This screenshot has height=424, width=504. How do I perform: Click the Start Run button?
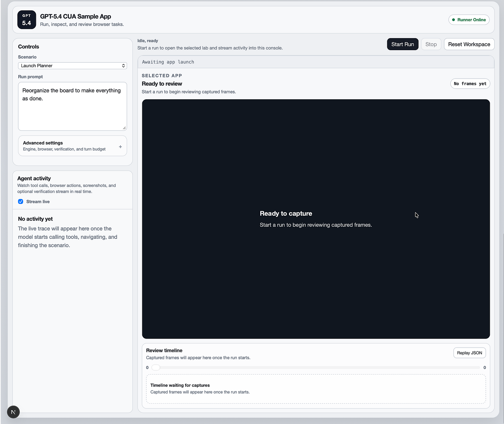403,44
